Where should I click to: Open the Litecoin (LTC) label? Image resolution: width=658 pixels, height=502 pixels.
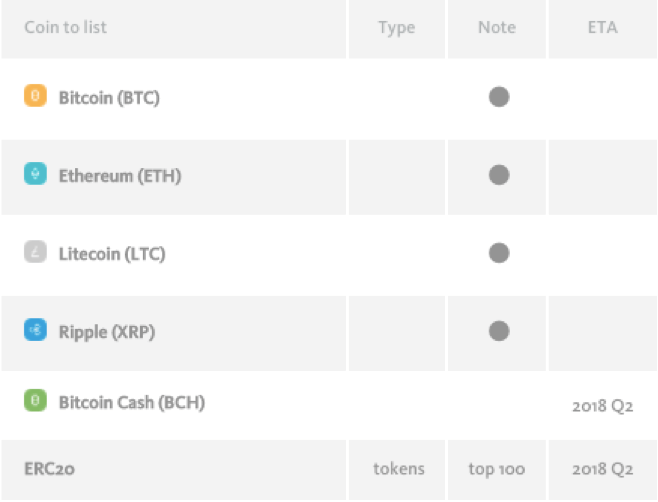tap(112, 254)
